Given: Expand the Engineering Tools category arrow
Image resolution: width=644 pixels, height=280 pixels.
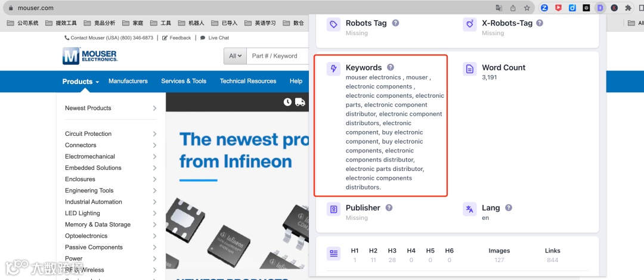Looking at the screenshot, I should tap(154, 191).
